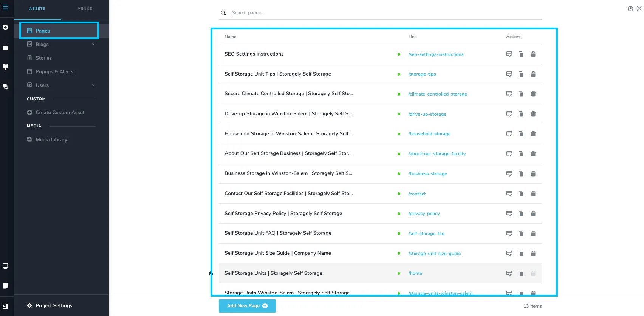
Task: Click the chat bubbles icon in left rail
Action: [5, 87]
